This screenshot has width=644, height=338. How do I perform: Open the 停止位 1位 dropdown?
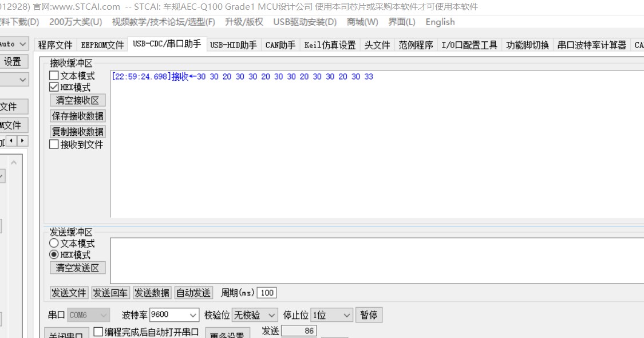(x=331, y=315)
